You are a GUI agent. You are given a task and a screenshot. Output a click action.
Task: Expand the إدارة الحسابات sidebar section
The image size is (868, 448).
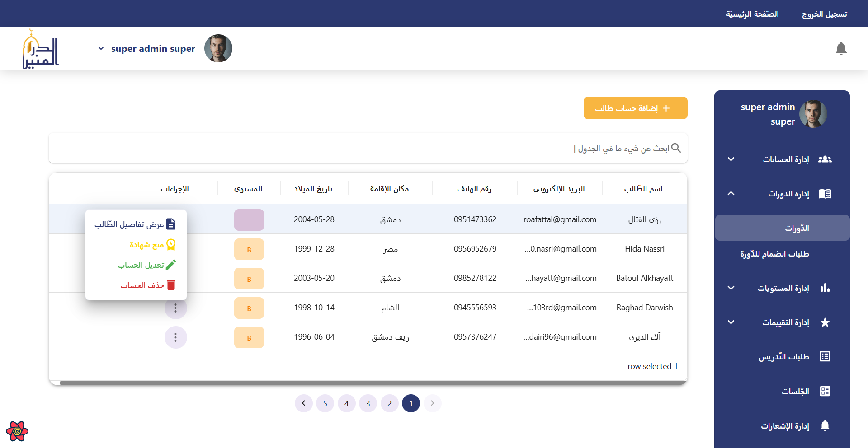(x=731, y=159)
